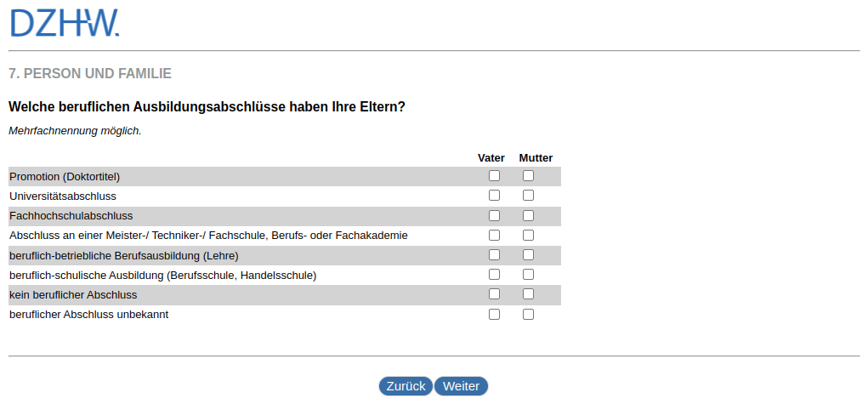Tick Mutter for kein beruflicher Abschluss
The image size is (868, 404).
[x=528, y=294]
